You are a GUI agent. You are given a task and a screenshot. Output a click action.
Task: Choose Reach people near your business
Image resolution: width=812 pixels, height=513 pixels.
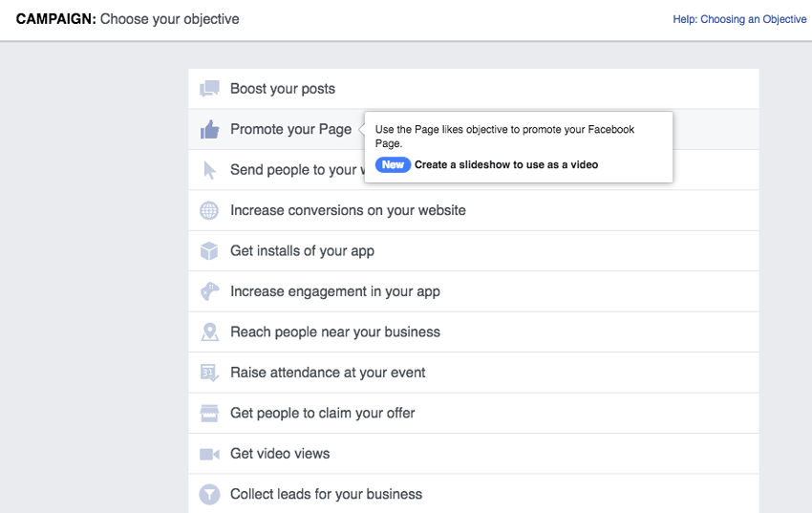[x=474, y=331]
